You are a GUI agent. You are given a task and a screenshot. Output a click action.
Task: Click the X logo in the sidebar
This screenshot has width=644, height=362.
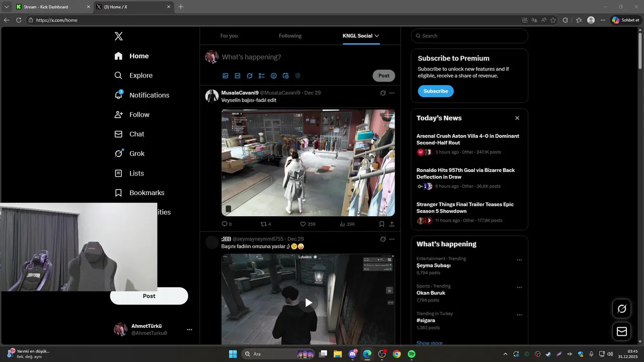(118, 36)
